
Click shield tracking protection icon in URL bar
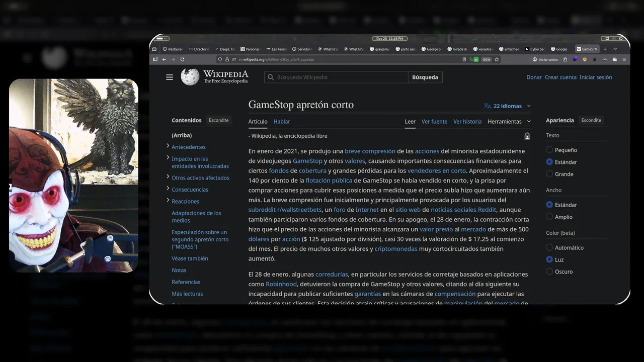[220, 59]
